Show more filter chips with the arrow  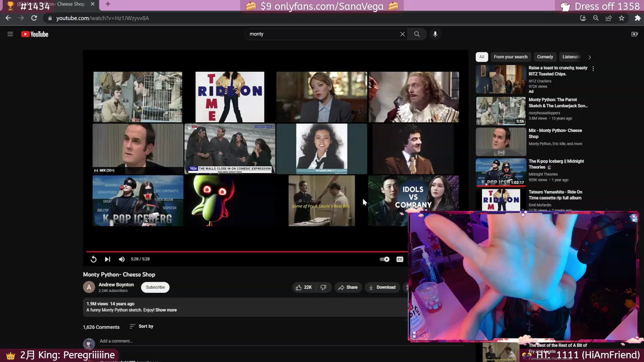(x=590, y=57)
